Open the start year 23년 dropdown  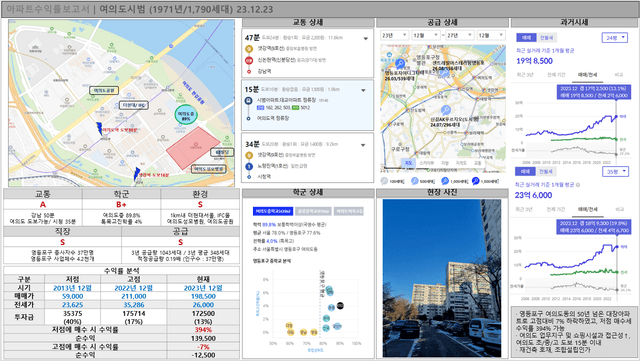(395, 36)
